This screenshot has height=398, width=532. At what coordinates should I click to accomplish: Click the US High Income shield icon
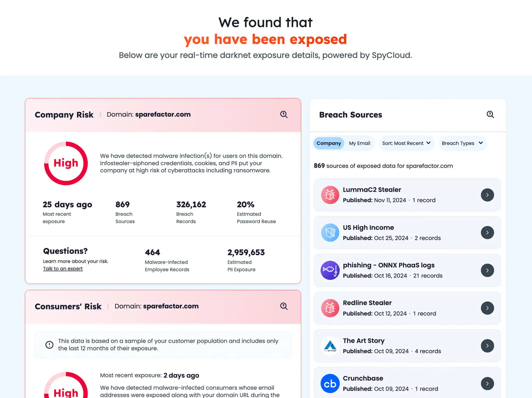[x=330, y=232]
